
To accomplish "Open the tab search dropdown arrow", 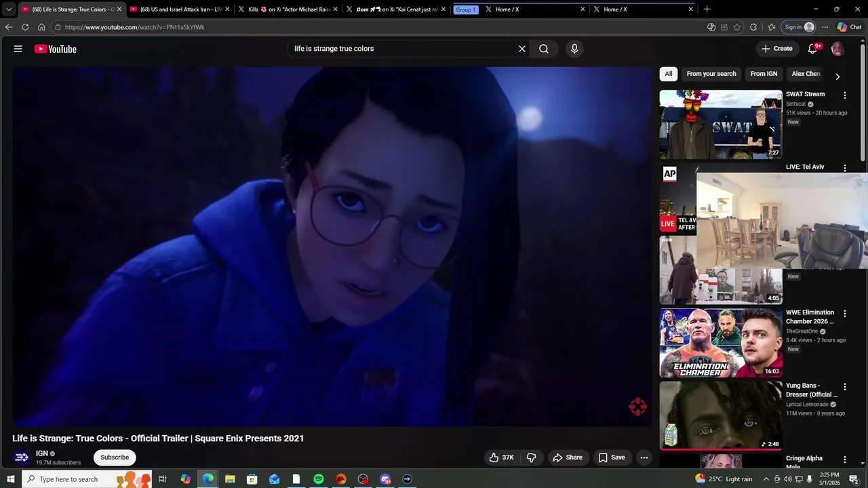I will tap(9, 9).
